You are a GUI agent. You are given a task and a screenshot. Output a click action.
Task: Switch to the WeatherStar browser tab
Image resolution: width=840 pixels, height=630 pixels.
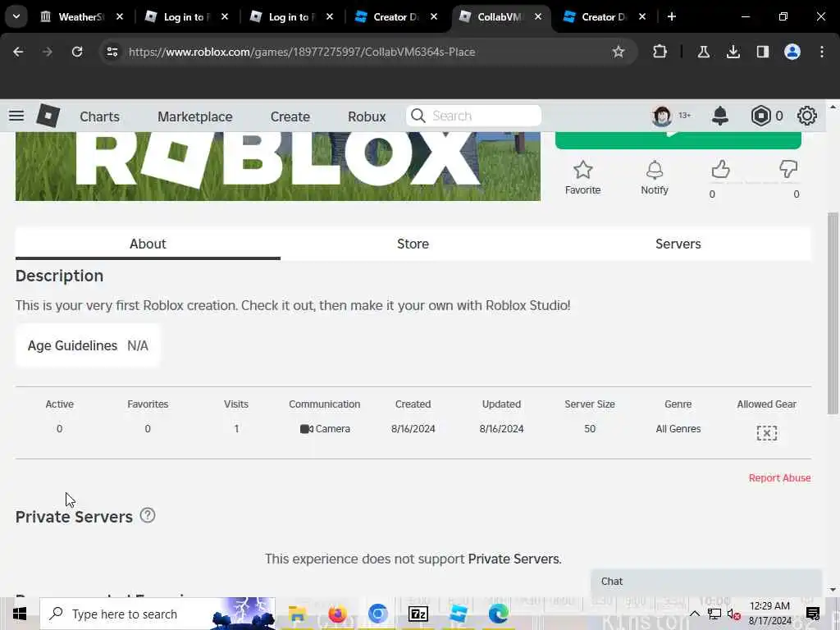click(80, 17)
